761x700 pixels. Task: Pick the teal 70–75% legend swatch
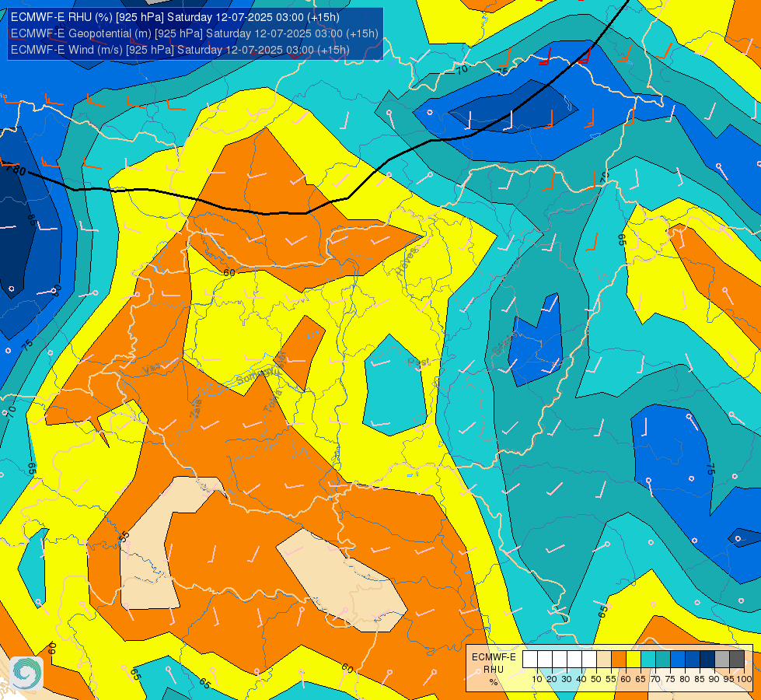tap(663, 660)
